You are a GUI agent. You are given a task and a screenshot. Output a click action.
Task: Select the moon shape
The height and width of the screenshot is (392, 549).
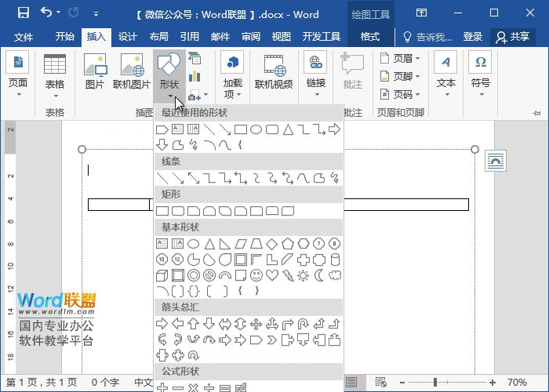[x=319, y=275]
